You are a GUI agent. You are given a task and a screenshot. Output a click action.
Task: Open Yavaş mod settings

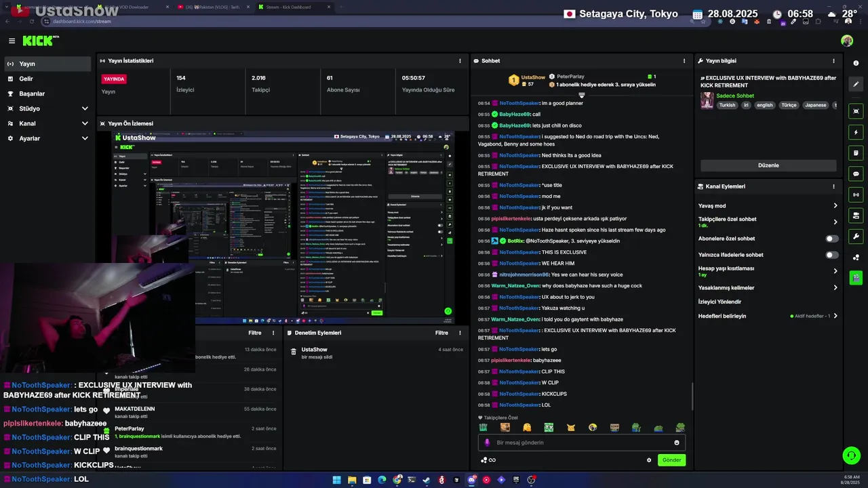click(768, 205)
